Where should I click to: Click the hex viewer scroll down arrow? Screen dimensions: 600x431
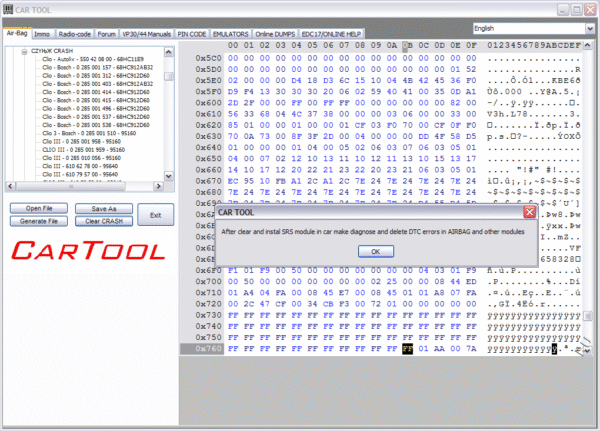(588, 350)
